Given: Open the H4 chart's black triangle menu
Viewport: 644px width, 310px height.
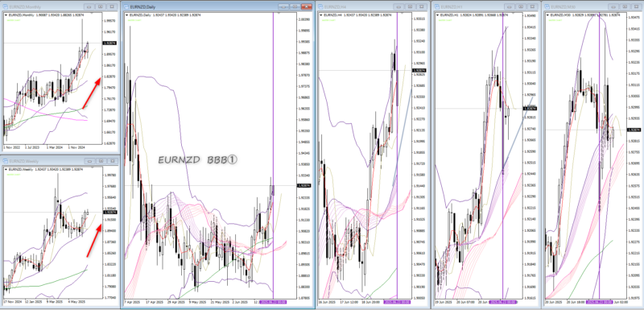Looking at the screenshot, I should 321,15.
